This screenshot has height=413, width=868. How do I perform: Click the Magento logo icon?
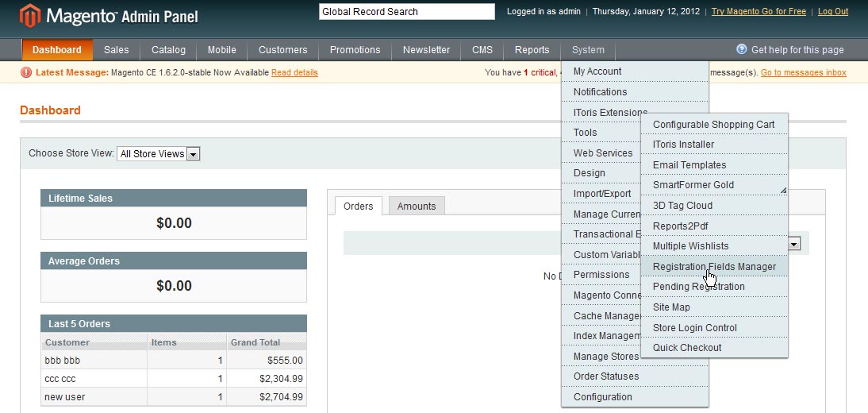(x=30, y=16)
